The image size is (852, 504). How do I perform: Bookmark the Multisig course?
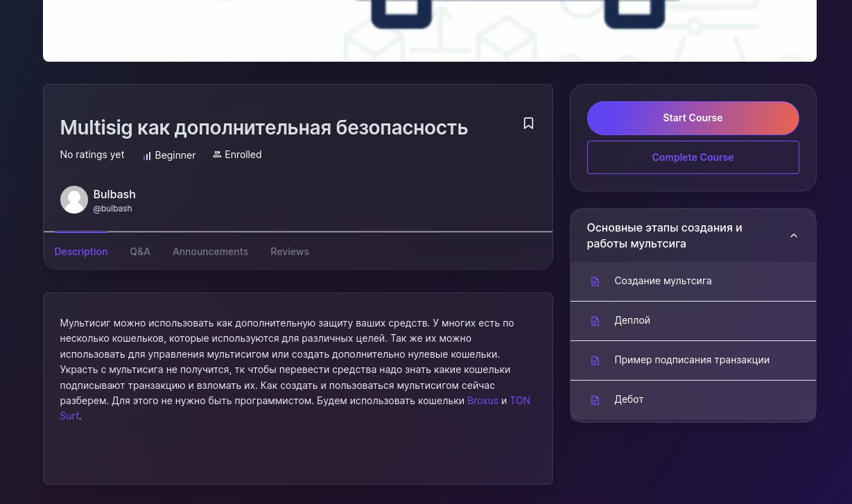point(528,123)
